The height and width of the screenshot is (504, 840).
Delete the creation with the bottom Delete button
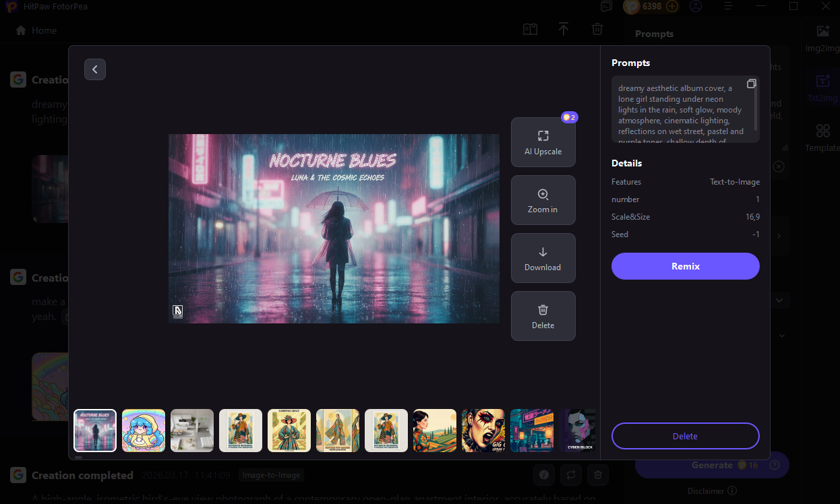pos(685,436)
